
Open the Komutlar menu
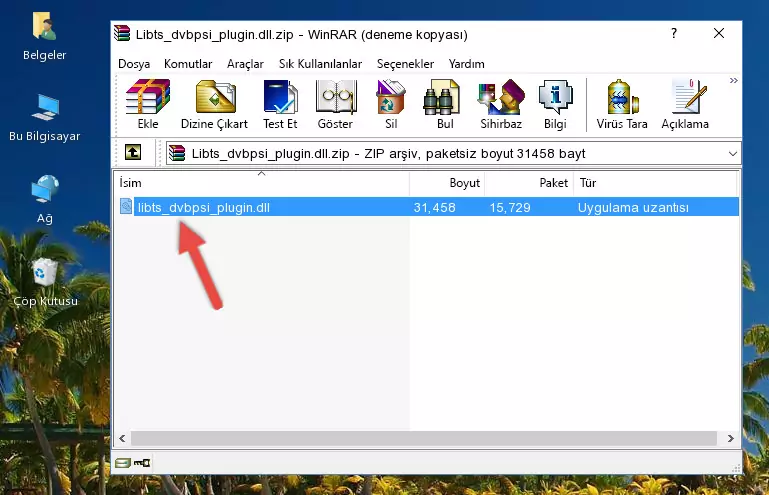click(188, 64)
